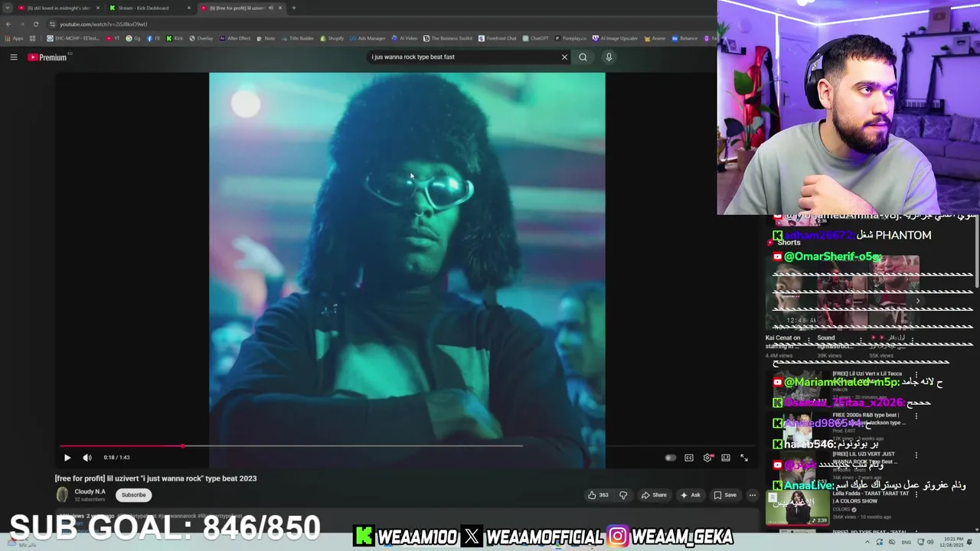Open the YouTube guide hamburger menu

point(14,57)
